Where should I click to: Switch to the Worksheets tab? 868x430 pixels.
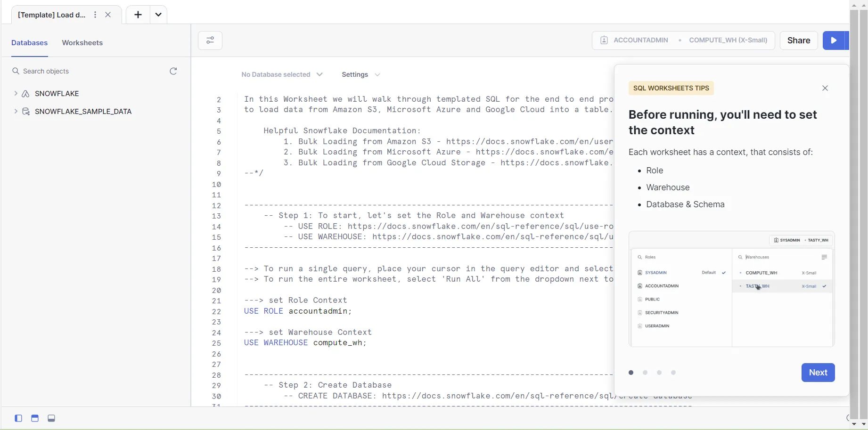pyautogui.click(x=82, y=43)
